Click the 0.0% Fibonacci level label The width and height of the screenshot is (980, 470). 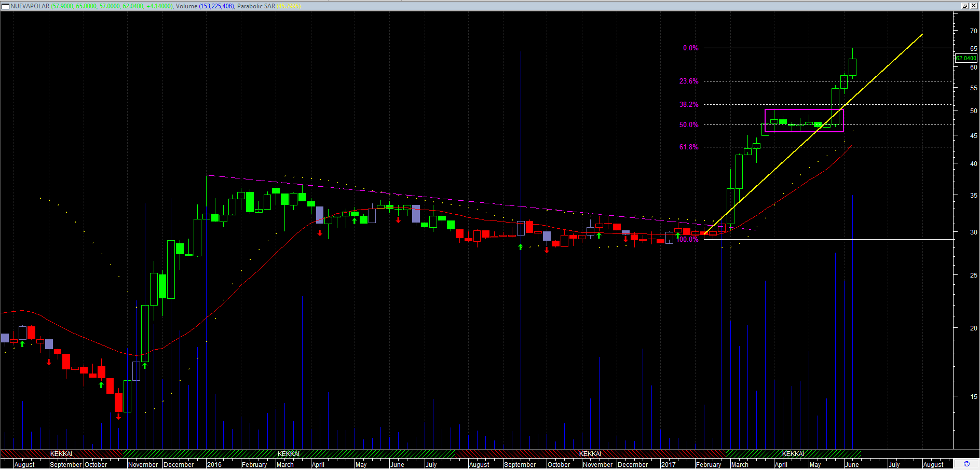pos(690,48)
